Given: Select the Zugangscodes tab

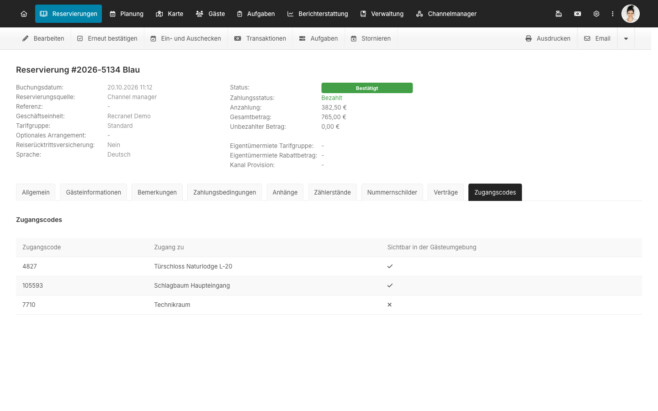Looking at the screenshot, I should pos(495,192).
